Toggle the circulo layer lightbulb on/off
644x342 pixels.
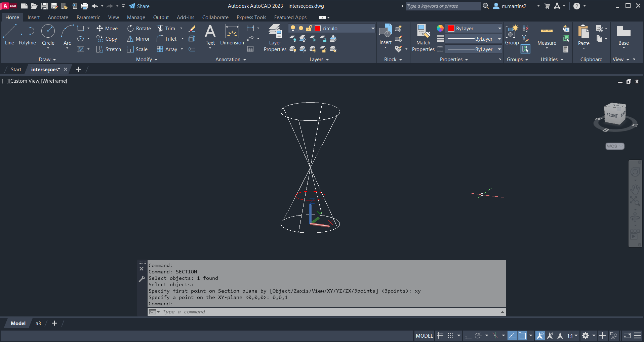pyautogui.click(x=293, y=29)
